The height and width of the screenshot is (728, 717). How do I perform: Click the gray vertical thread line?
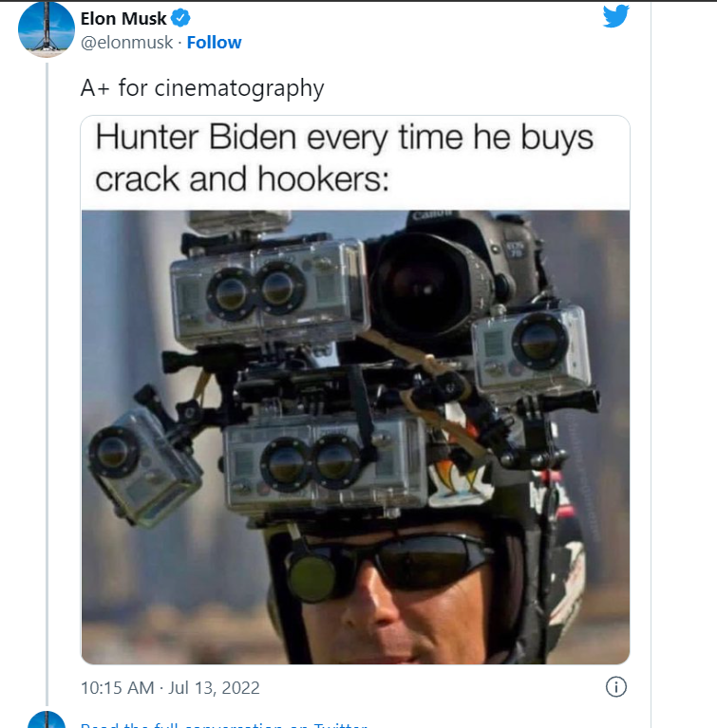tap(47, 384)
